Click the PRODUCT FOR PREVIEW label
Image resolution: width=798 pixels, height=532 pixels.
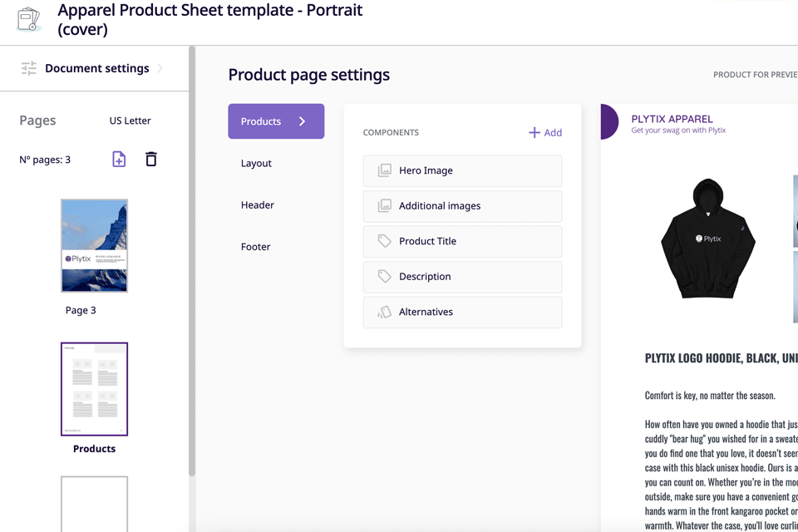tap(756, 75)
